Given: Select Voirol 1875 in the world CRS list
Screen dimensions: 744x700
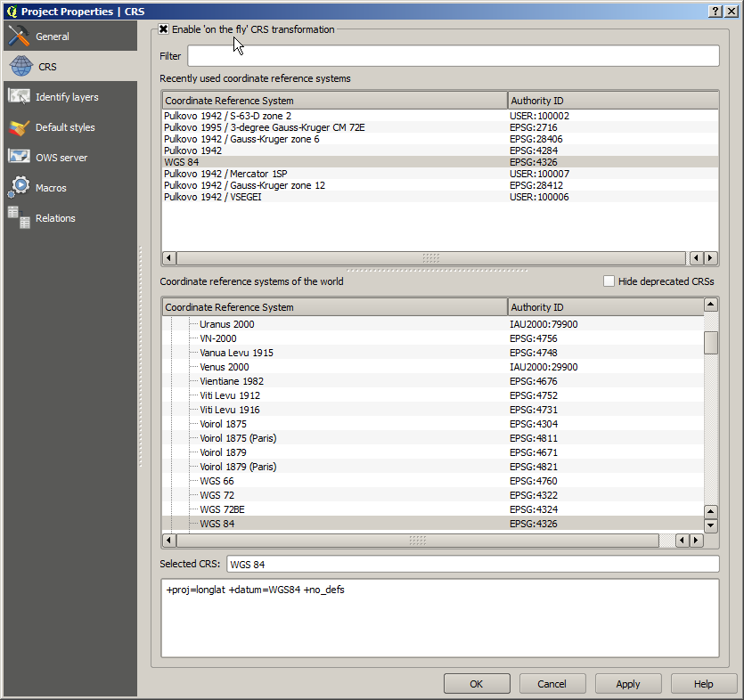Looking at the screenshot, I should [x=232, y=424].
